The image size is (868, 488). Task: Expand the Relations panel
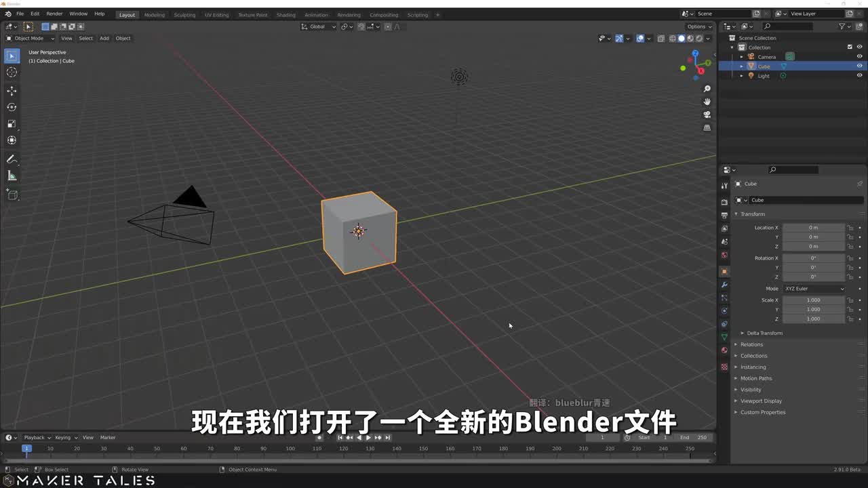tap(751, 345)
